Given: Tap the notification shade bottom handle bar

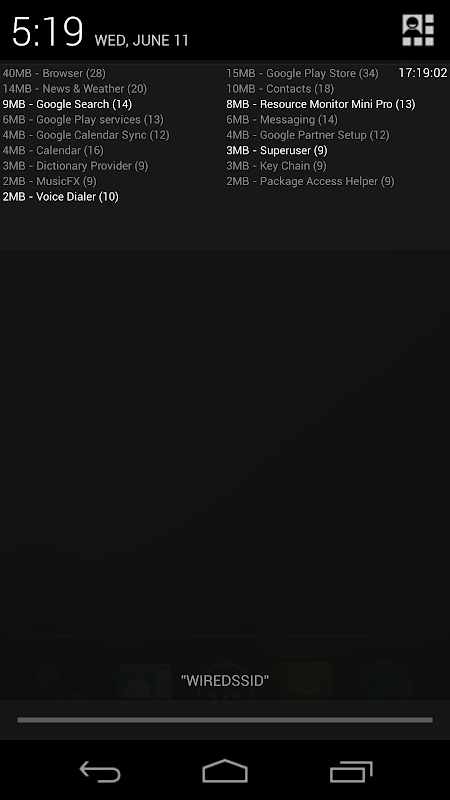Looking at the screenshot, I should [x=225, y=720].
